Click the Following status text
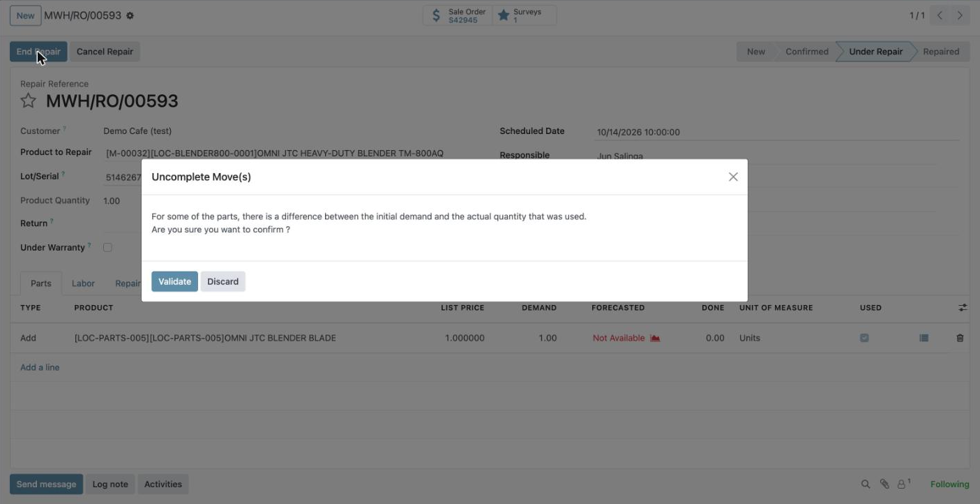980x504 pixels. (949, 484)
